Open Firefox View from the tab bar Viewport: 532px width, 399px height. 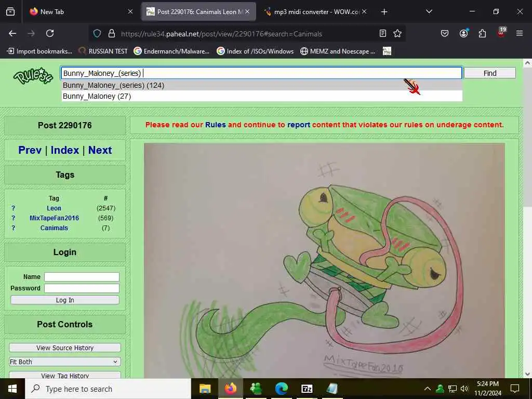click(10, 11)
